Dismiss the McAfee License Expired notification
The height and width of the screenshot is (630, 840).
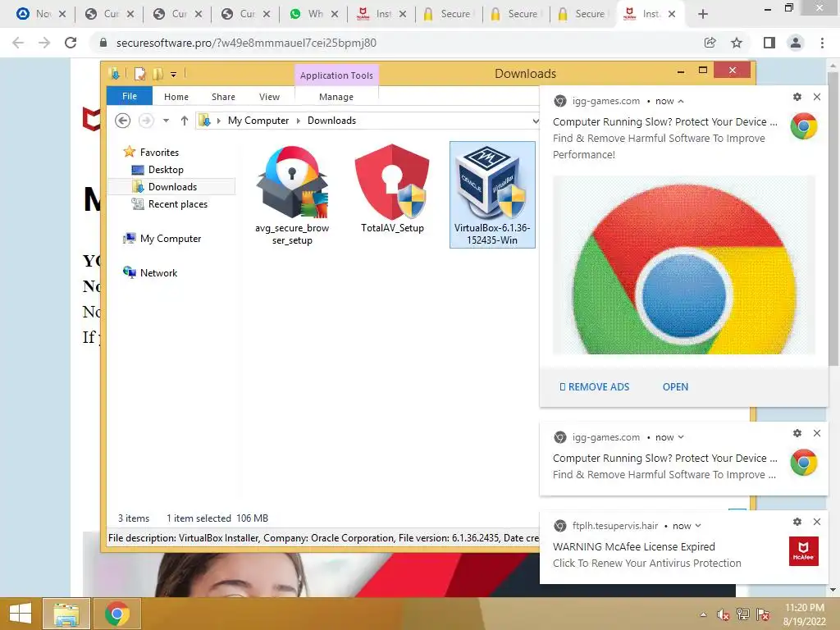coord(817,522)
